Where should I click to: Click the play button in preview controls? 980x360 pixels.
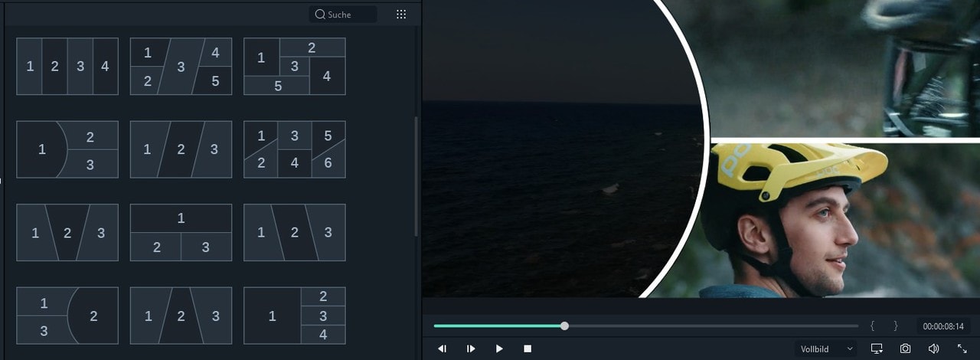(499, 349)
